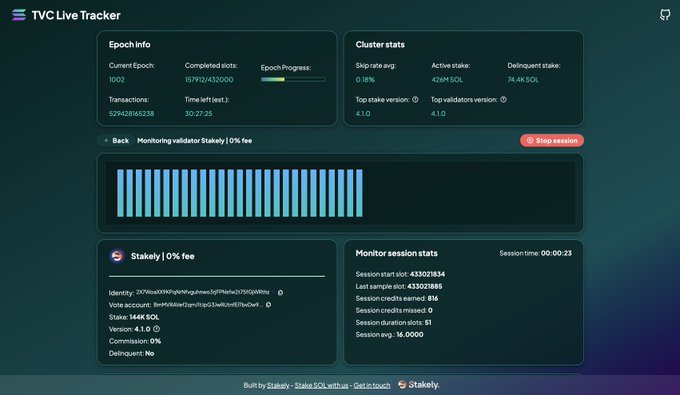Select the delinquent stake 74.4K SOL
Viewport: 680px width, 395px height.
523,80
